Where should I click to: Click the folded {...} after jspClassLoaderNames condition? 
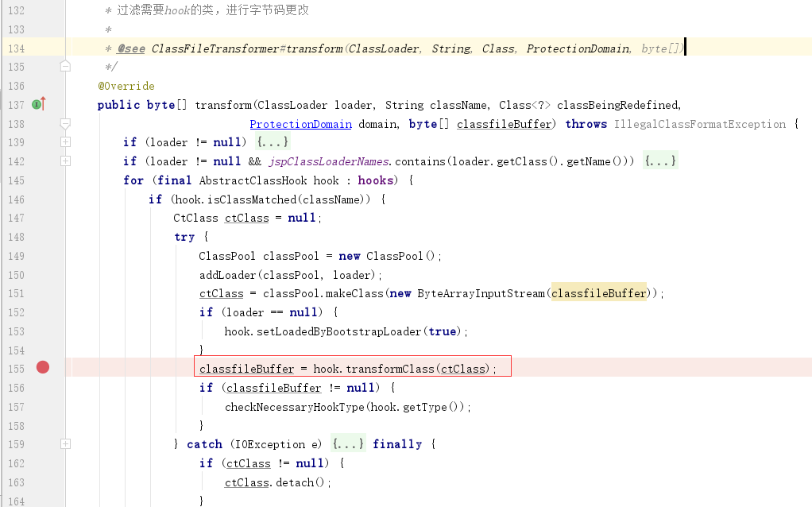click(x=660, y=161)
